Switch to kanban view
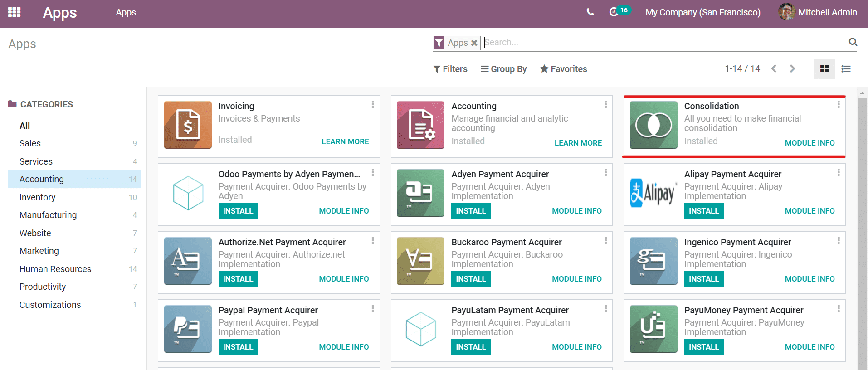 [824, 69]
